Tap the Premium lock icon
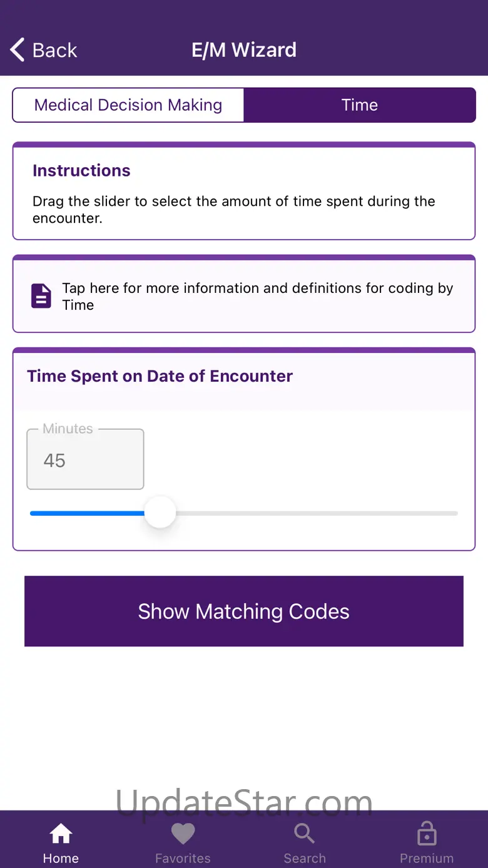Image resolution: width=488 pixels, height=868 pixels. [427, 834]
